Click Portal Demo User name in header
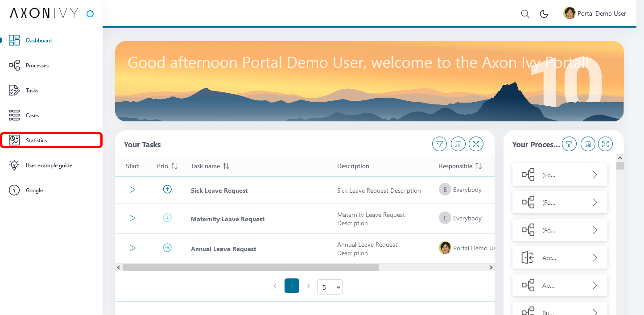Image resolution: width=644 pixels, height=315 pixels. (602, 13)
